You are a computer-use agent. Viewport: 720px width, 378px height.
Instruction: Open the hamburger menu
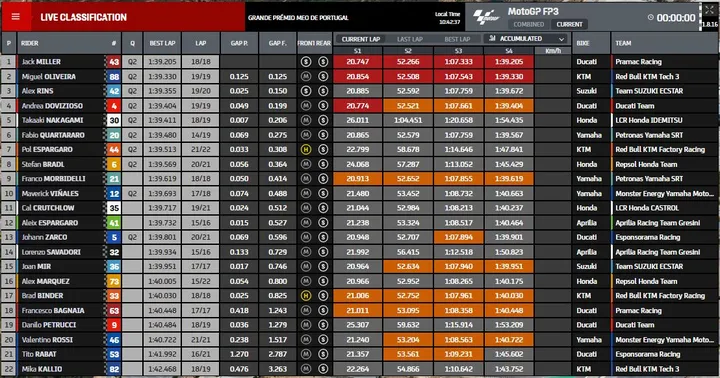[16, 17]
